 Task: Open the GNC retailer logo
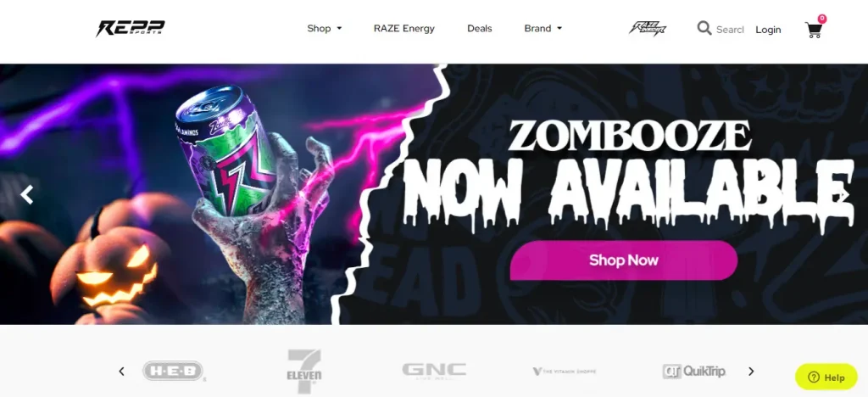(434, 371)
